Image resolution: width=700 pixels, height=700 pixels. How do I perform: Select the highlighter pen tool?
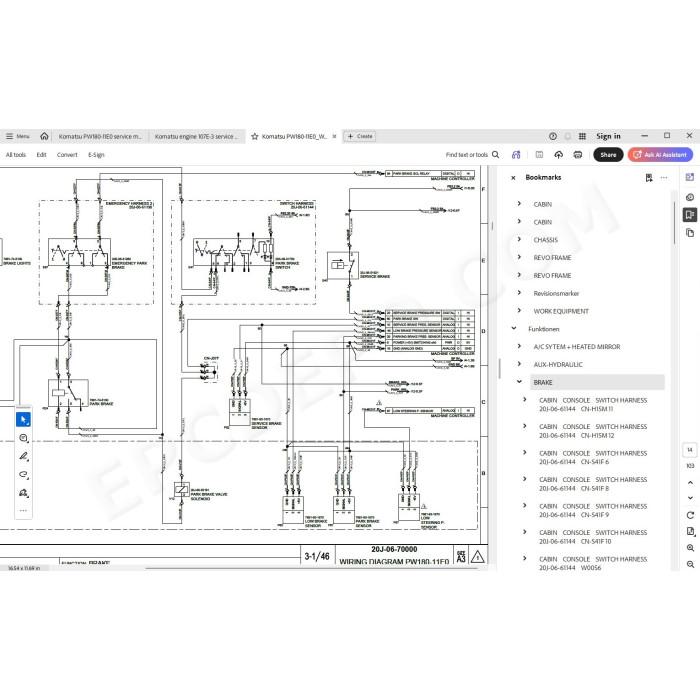tap(23, 456)
